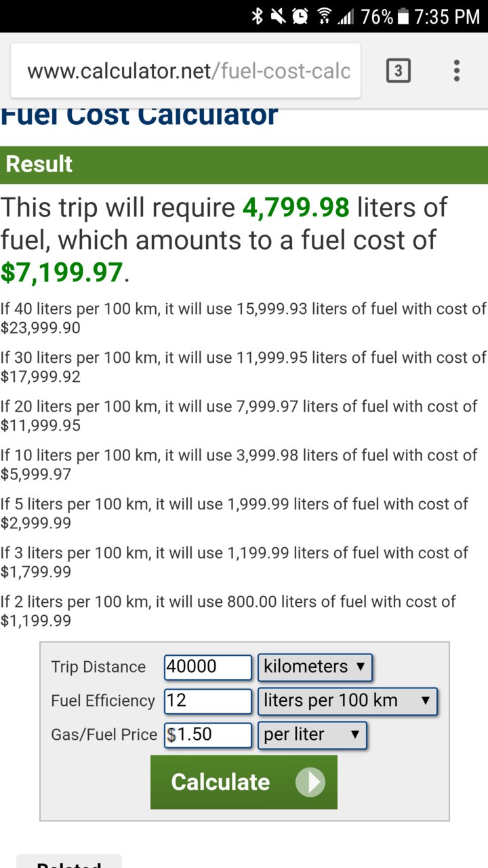Click the Trip Distance input field

(x=208, y=667)
